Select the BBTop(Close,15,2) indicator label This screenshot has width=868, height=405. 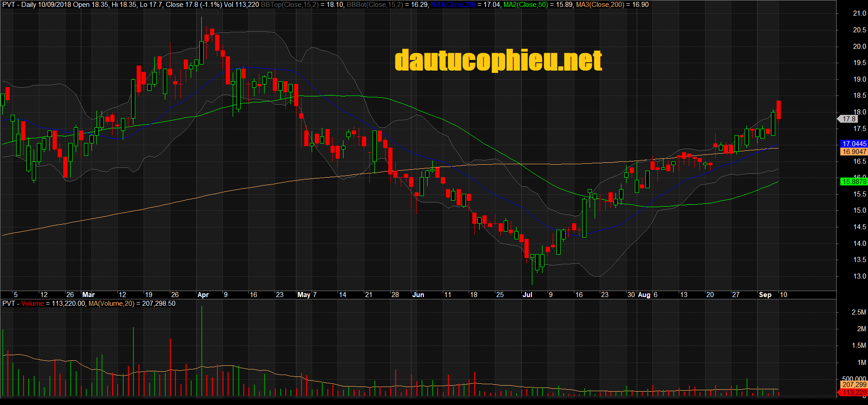[289, 5]
